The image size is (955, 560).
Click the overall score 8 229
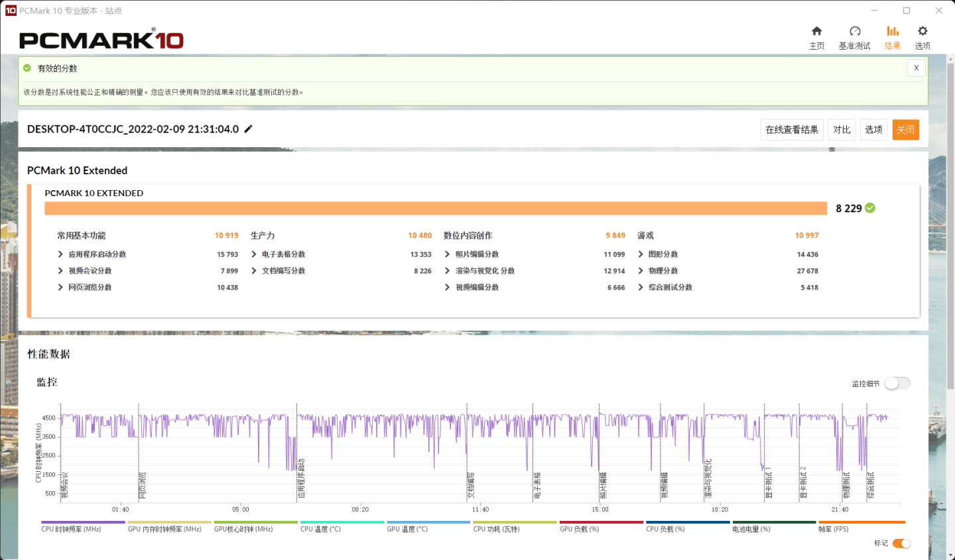click(x=848, y=208)
